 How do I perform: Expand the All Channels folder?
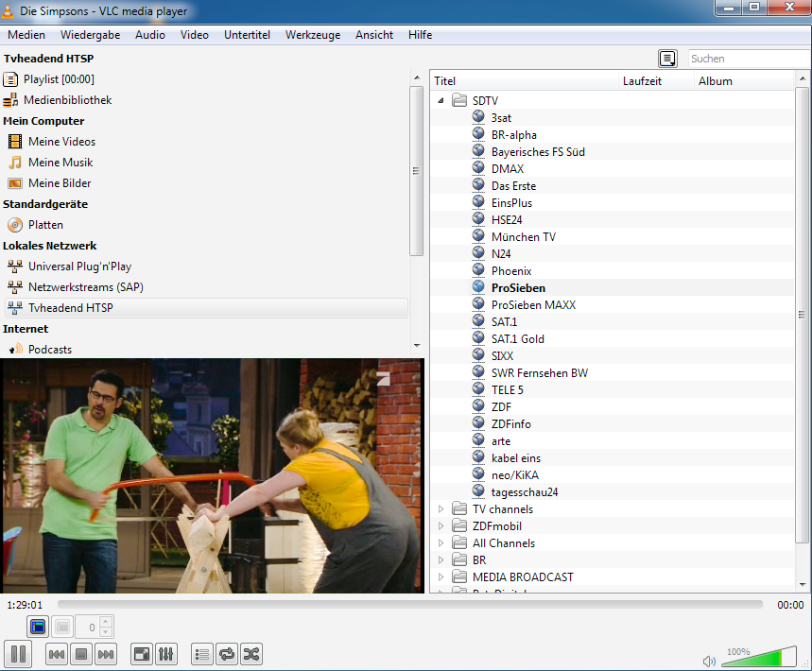[441, 543]
